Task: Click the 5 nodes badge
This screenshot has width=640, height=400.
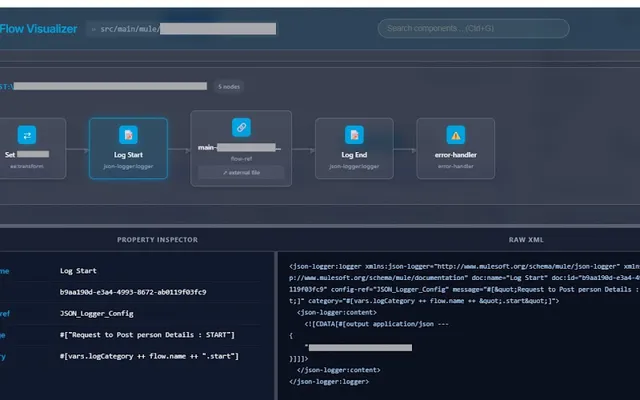Action: 229,87
